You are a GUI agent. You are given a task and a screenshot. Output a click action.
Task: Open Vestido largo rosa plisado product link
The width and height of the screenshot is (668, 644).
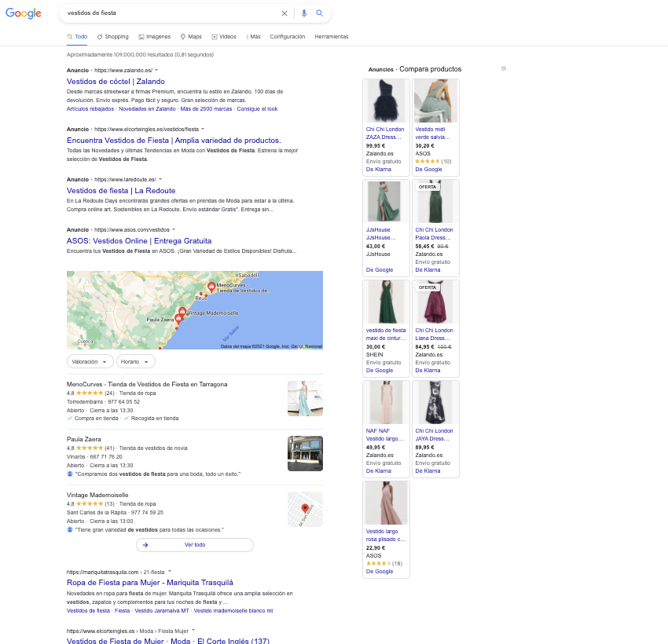[x=386, y=535]
